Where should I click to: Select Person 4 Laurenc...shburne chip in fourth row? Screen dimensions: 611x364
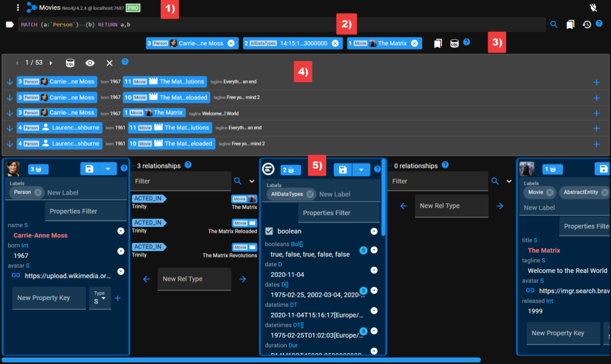(x=60, y=127)
